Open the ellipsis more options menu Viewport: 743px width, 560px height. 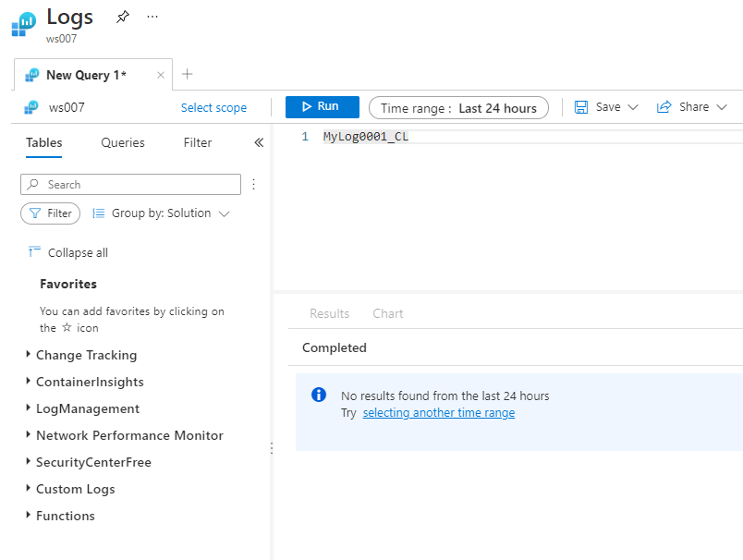pyautogui.click(x=152, y=17)
